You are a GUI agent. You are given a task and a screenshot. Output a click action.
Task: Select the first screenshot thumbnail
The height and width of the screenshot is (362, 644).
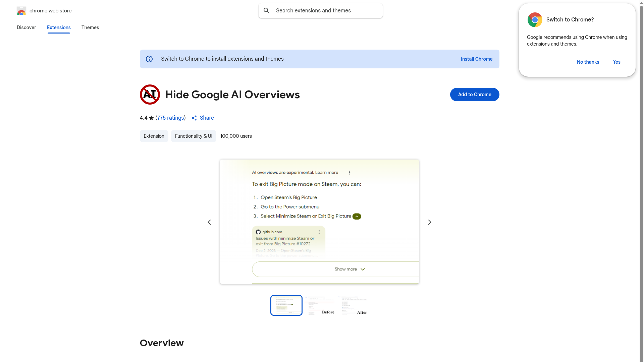click(x=286, y=305)
